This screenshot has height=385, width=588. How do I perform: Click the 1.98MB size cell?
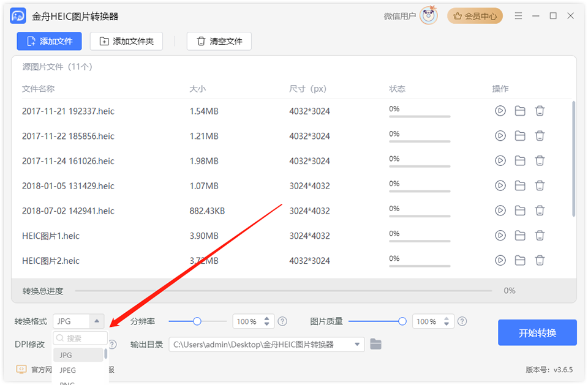[204, 161]
